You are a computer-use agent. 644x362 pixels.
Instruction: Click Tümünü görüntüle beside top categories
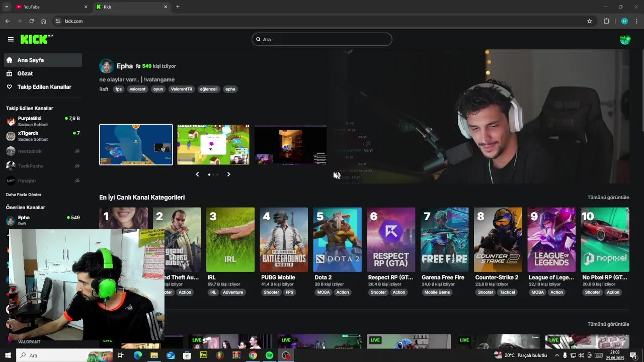point(608,197)
